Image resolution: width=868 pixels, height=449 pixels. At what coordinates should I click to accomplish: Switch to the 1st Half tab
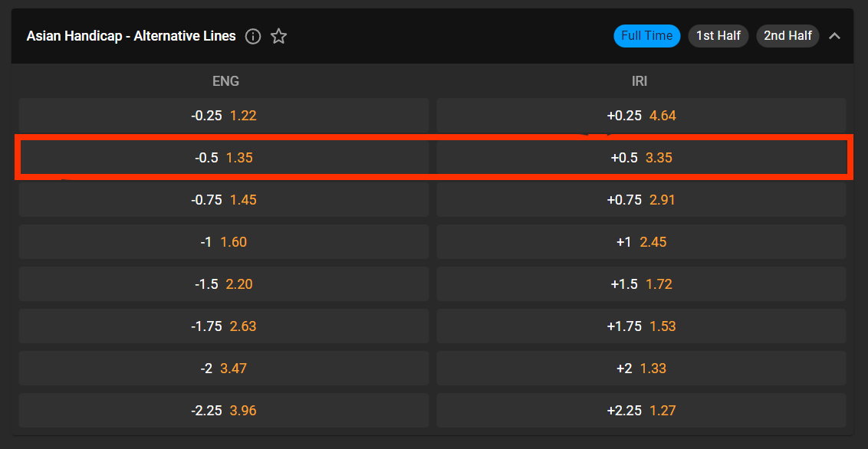[x=718, y=36]
